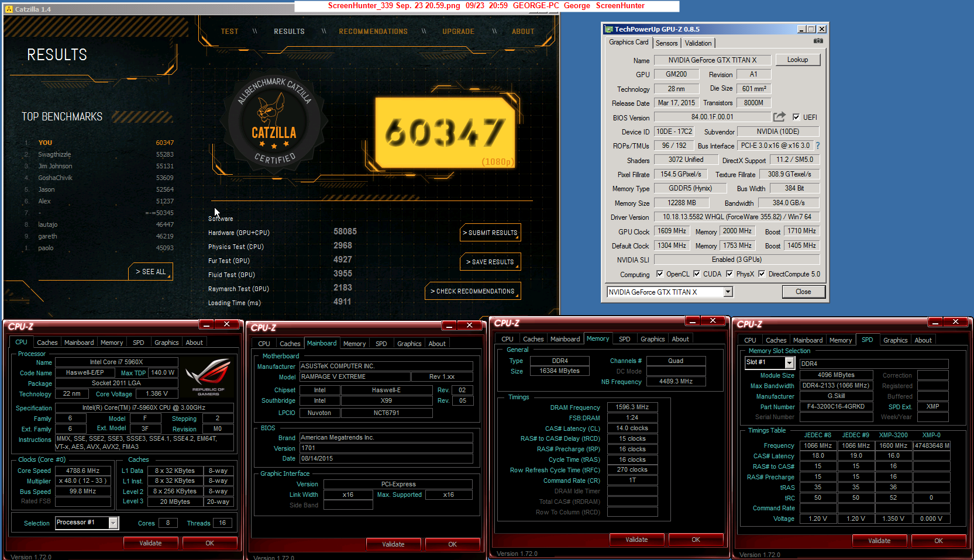Click the BIOS version field 84.00.1F.00.01
The image size is (974, 560).
click(712, 117)
